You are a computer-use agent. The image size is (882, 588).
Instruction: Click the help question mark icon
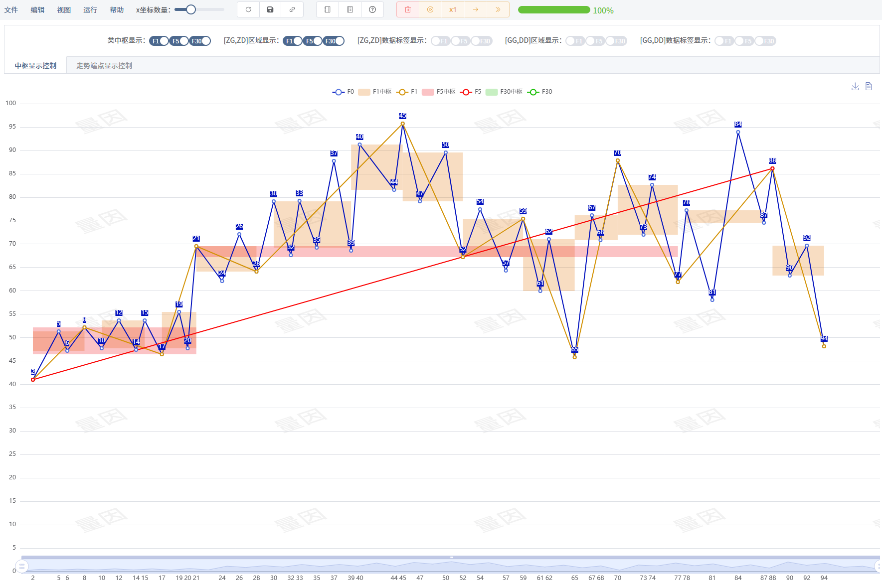[x=372, y=9]
